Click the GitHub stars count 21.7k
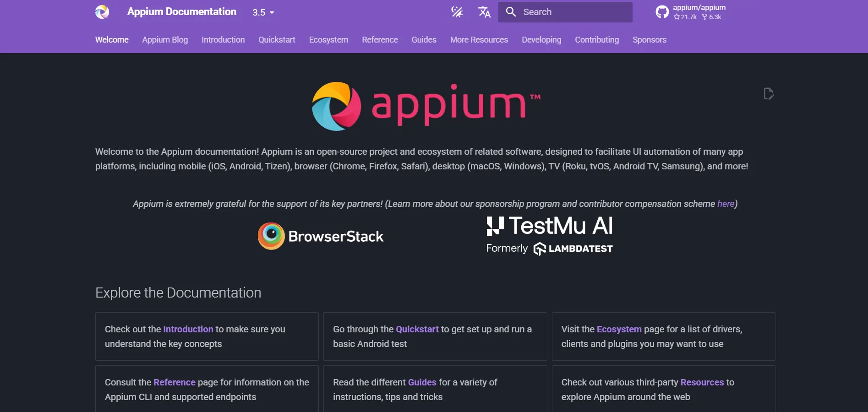 pyautogui.click(x=685, y=17)
